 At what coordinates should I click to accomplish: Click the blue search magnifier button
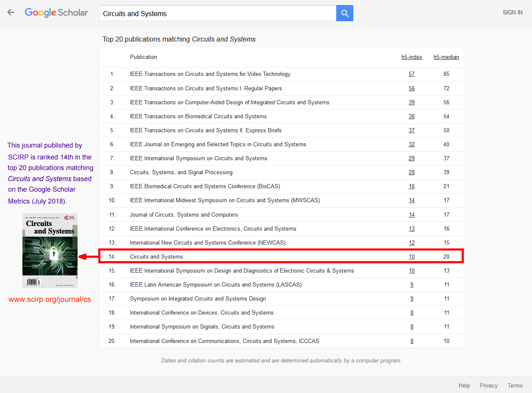pos(345,13)
